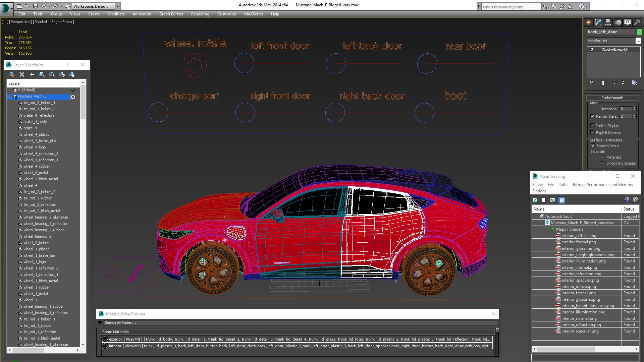Enable Isoline Display checkbox

click(592, 126)
